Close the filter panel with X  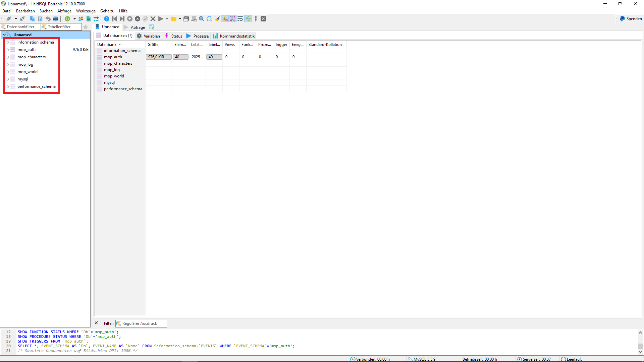96,323
